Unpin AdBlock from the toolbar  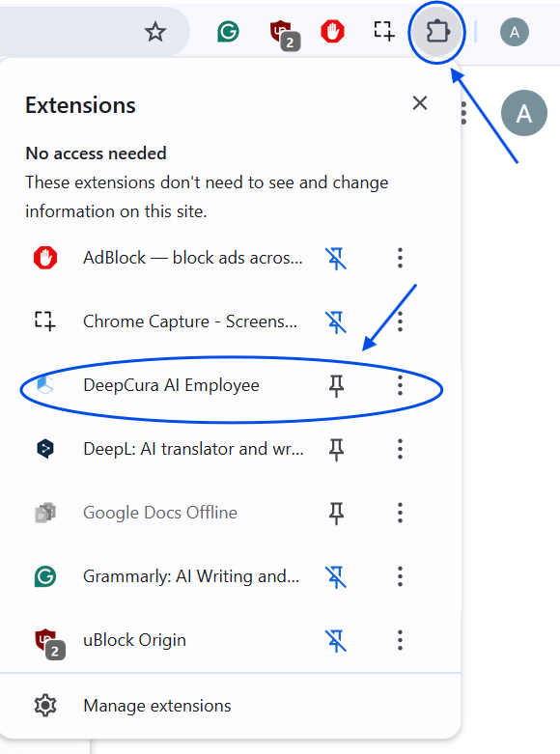(336, 258)
